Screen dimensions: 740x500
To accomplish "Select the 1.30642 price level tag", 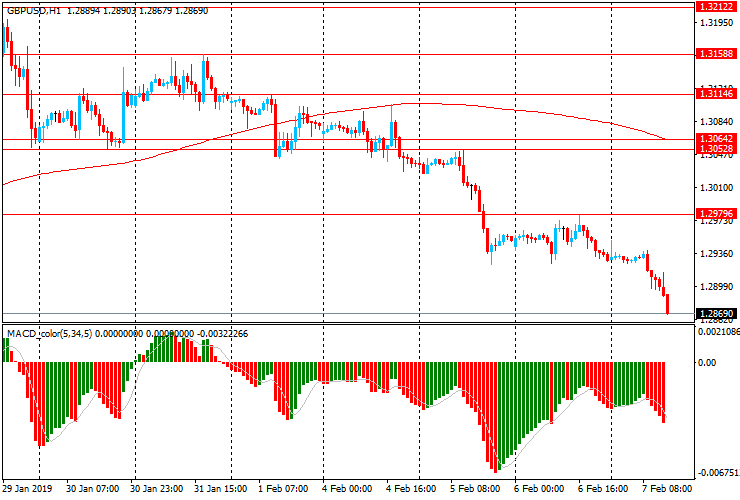I will [716, 139].
